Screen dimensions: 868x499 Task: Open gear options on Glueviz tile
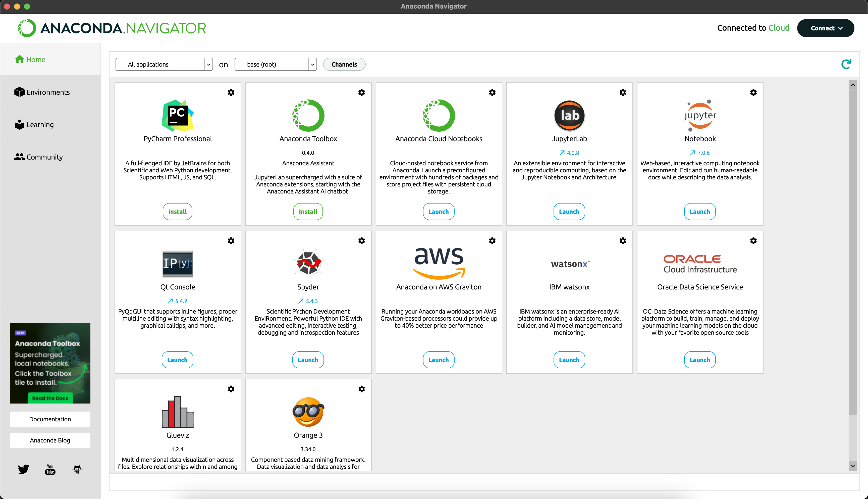pos(231,389)
